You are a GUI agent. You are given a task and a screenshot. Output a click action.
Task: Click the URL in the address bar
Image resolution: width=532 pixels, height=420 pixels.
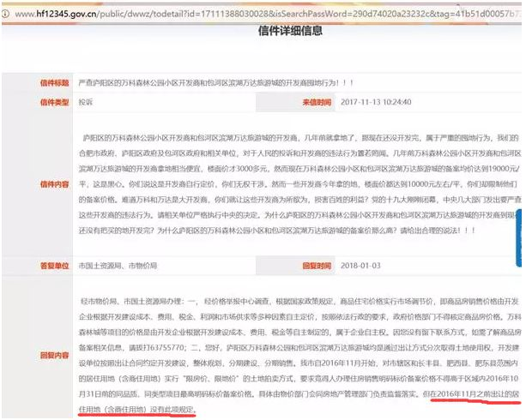click(268, 14)
